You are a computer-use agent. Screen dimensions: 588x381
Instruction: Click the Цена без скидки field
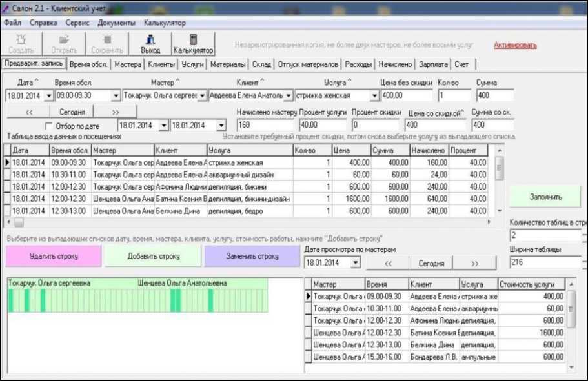coord(407,95)
